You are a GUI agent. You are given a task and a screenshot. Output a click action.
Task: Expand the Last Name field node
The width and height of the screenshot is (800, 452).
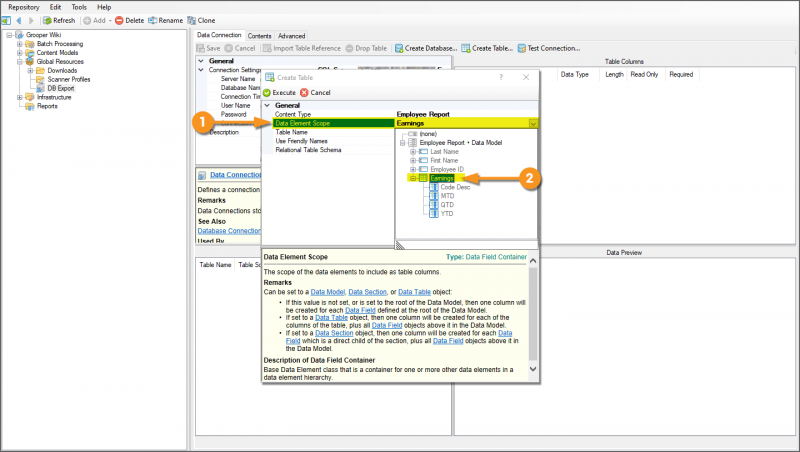click(x=412, y=151)
